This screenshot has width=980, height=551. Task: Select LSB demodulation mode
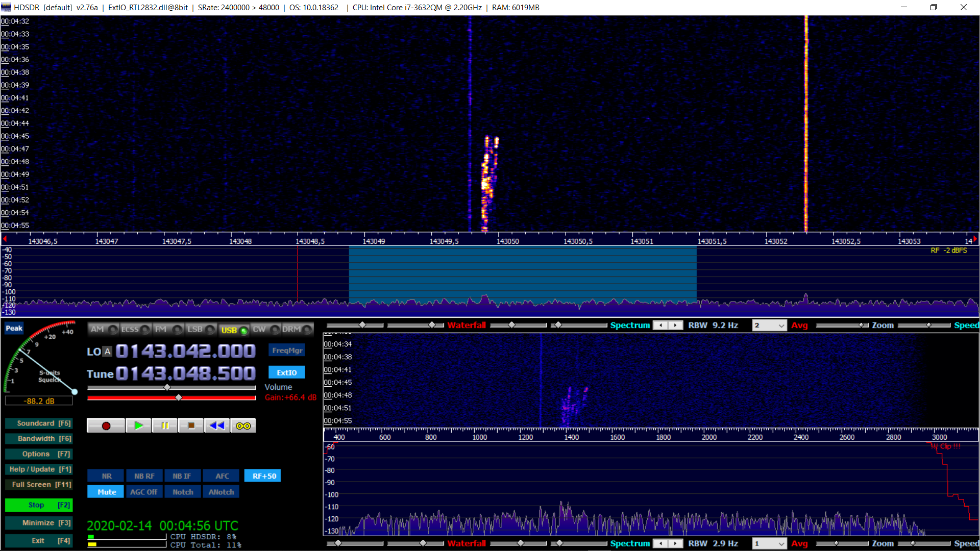pyautogui.click(x=201, y=330)
